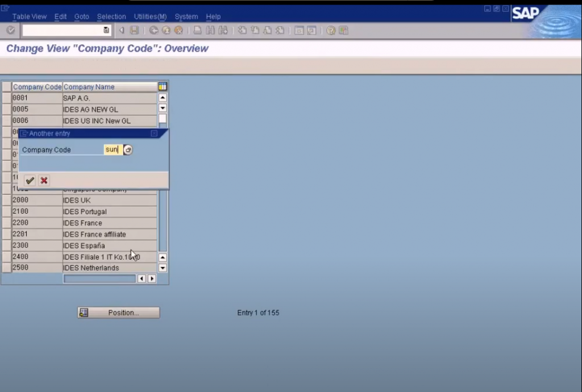This screenshot has width=582, height=392.
Task: Select the row for company code 2200
Action: 7,223
